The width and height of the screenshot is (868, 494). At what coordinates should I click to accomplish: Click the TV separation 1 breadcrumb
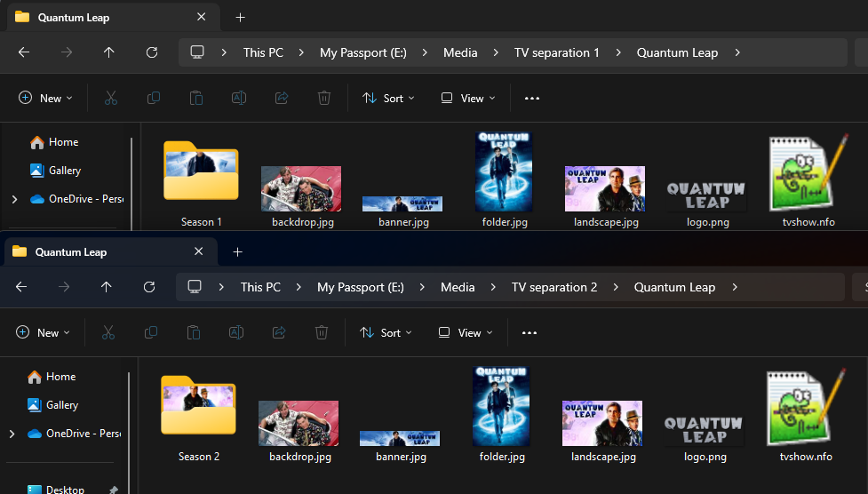556,52
